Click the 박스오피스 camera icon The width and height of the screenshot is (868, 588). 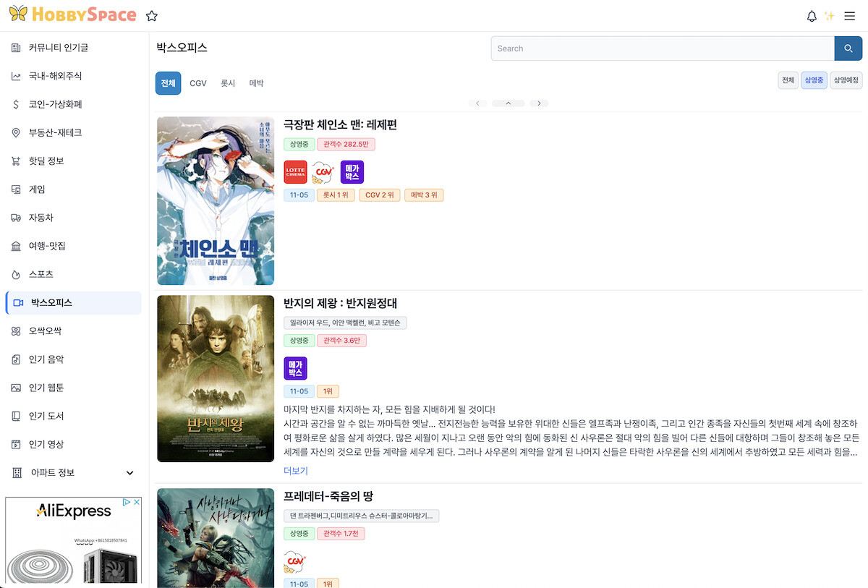18,303
